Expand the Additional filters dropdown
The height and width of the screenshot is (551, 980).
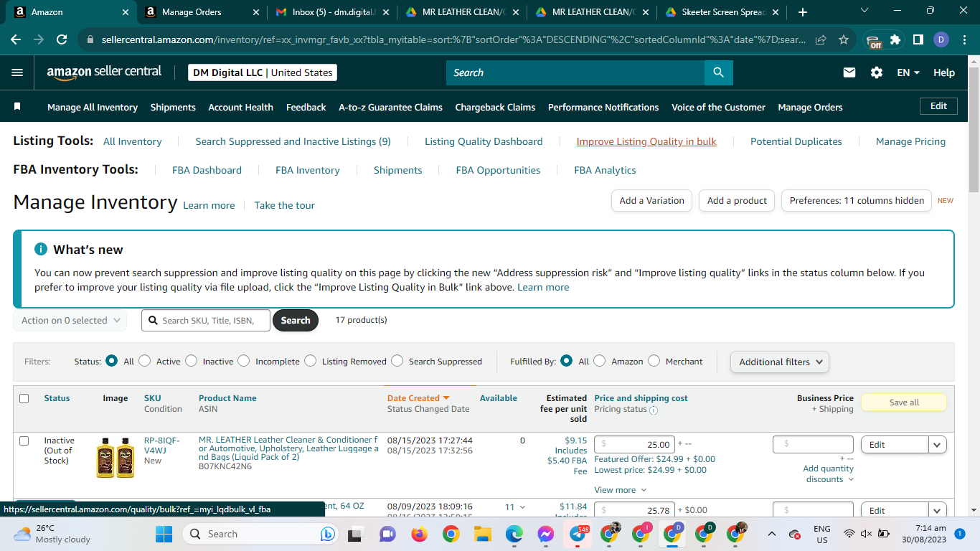tap(779, 362)
